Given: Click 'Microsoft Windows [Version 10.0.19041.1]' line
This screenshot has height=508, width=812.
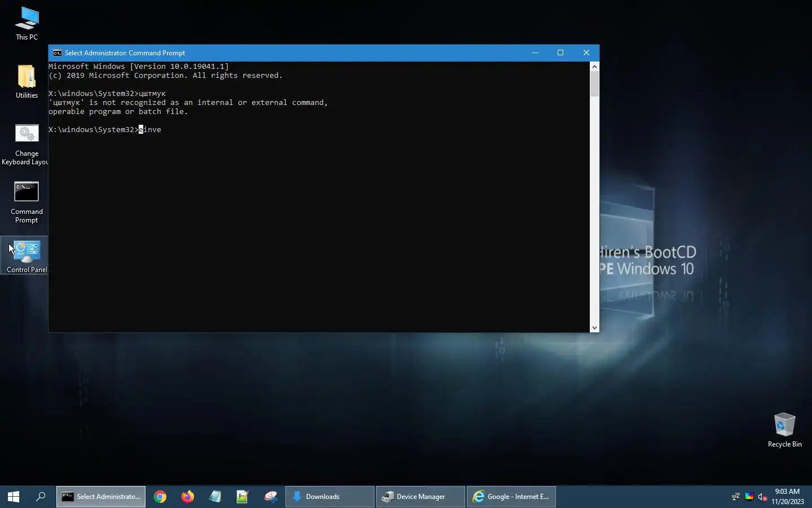Looking at the screenshot, I should click(x=139, y=67).
